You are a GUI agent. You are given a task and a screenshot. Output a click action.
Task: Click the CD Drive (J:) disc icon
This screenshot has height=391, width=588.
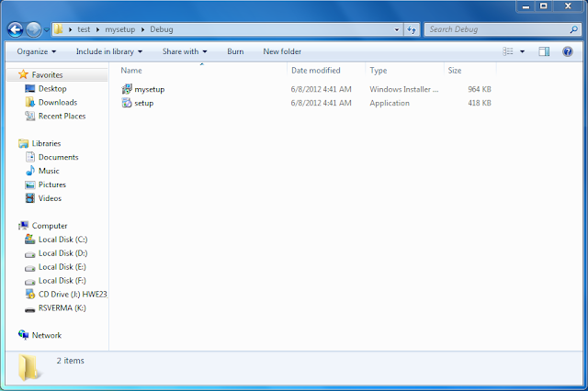(x=29, y=294)
